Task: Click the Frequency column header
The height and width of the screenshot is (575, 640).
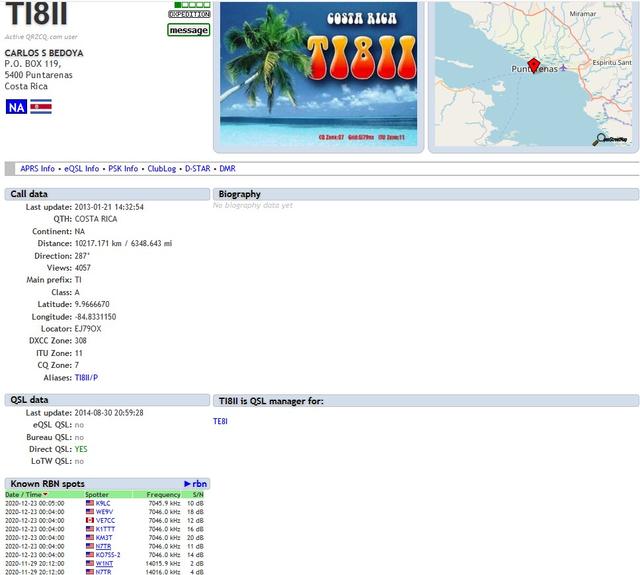Action: [x=163, y=494]
